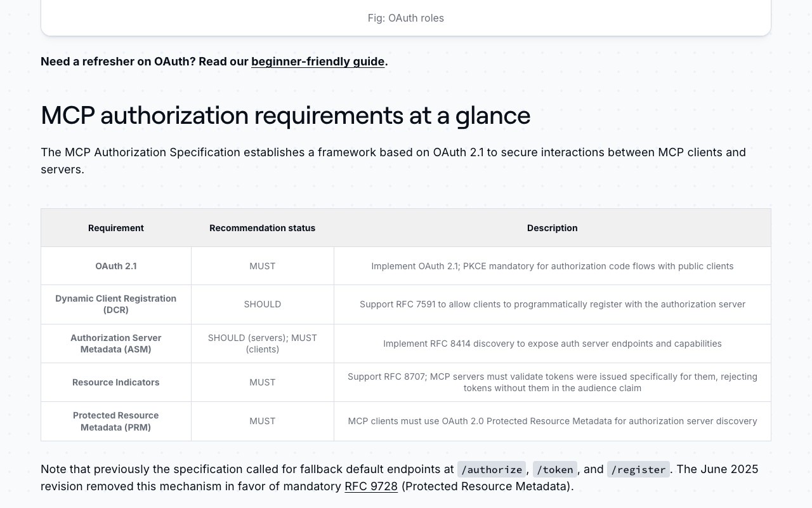This screenshot has width=812, height=508.
Task: Select the OAuth 2.1 requirement cell
Action: tap(116, 266)
